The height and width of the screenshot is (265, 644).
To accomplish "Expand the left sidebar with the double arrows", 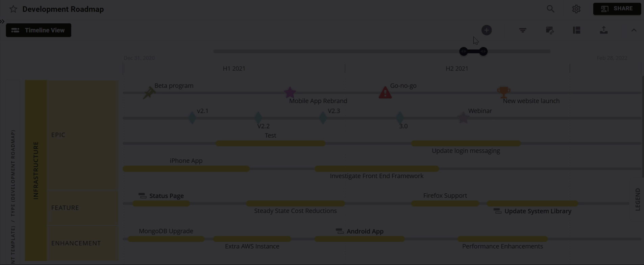I will [3, 21].
